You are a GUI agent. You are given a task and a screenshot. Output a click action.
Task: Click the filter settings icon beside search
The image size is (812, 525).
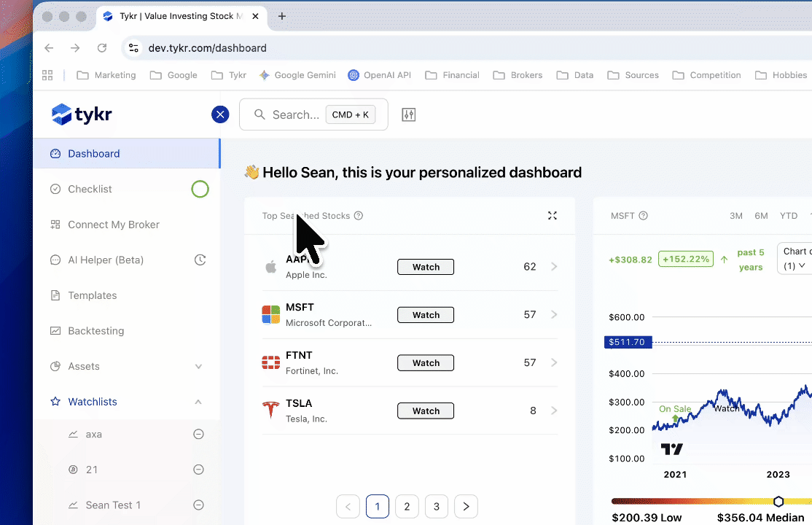409,114
